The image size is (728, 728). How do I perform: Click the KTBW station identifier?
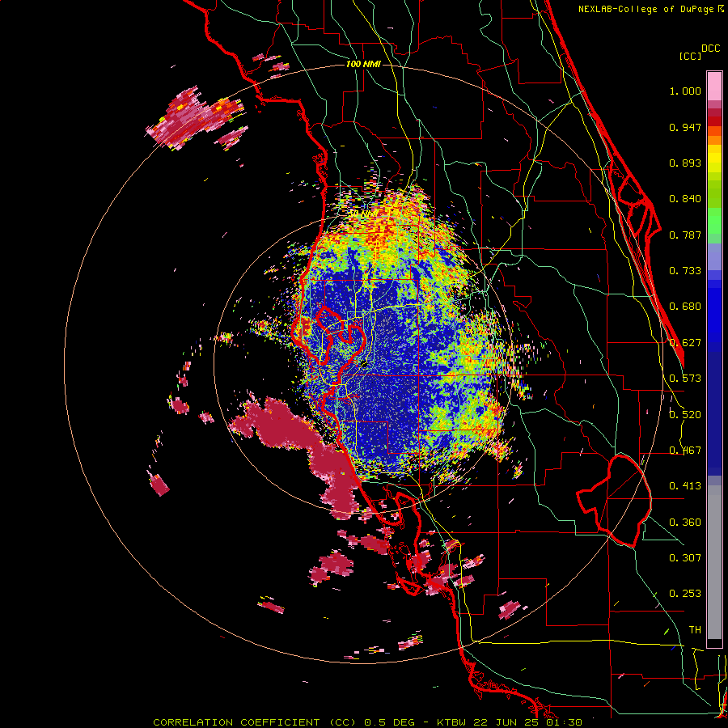(x=453, y=722)
